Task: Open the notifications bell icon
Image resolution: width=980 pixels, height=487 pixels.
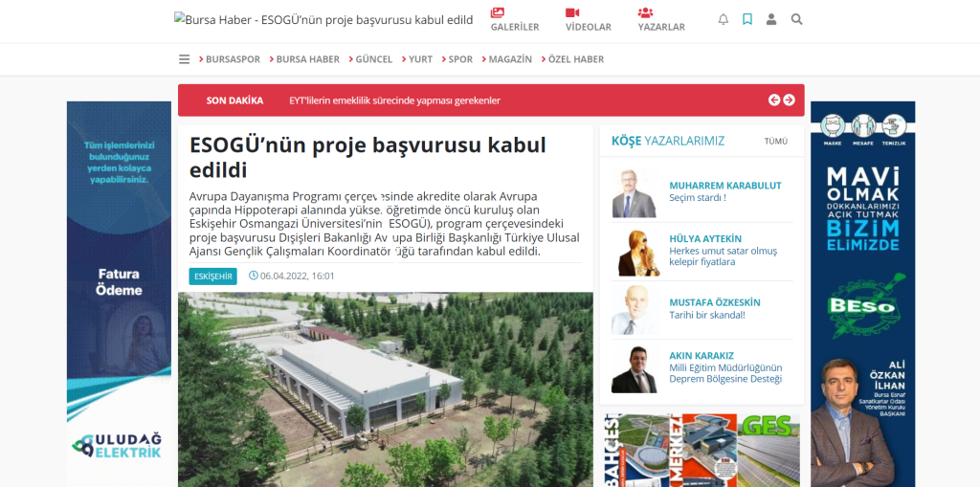Action: [x=724, y=19]
